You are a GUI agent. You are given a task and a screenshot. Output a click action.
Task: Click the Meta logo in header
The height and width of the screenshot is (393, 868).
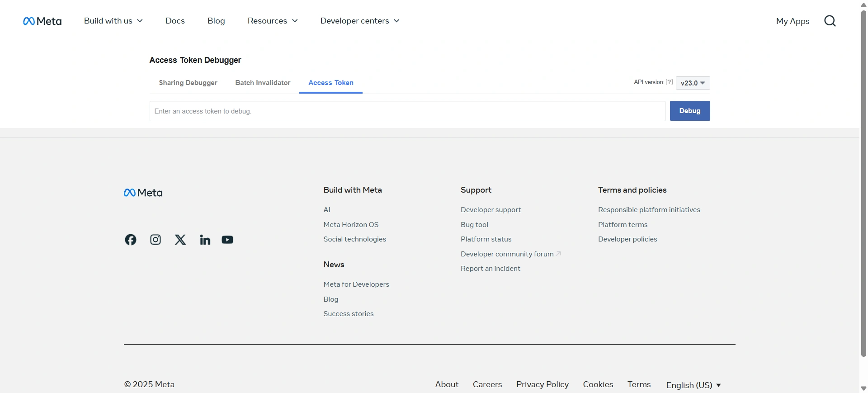coord(42,21)
